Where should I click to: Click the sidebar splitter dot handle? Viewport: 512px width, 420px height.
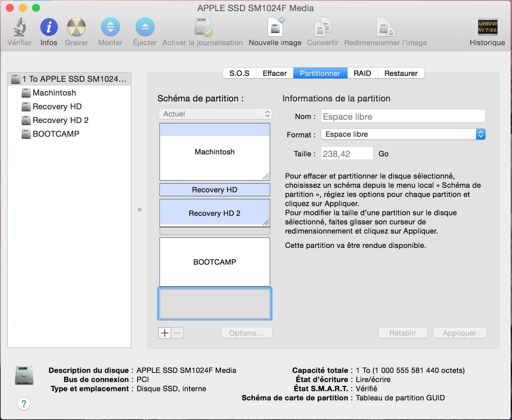(140, 210)
